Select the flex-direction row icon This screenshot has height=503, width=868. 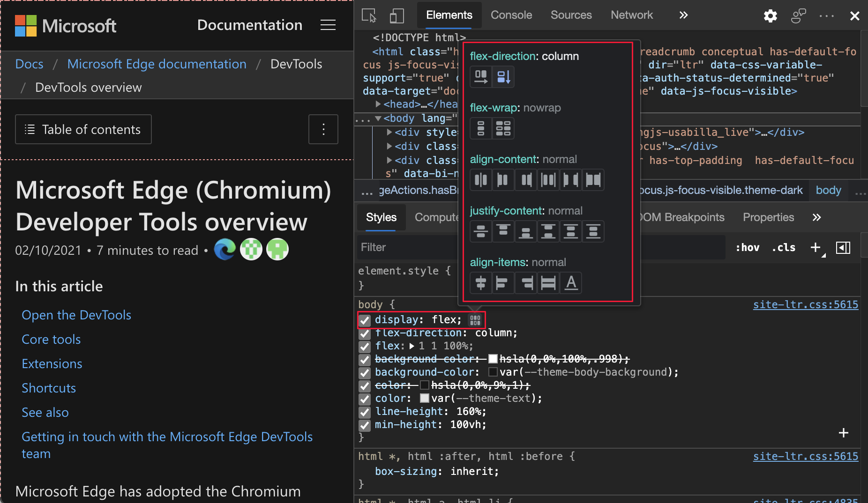click(x=480, y=77)
